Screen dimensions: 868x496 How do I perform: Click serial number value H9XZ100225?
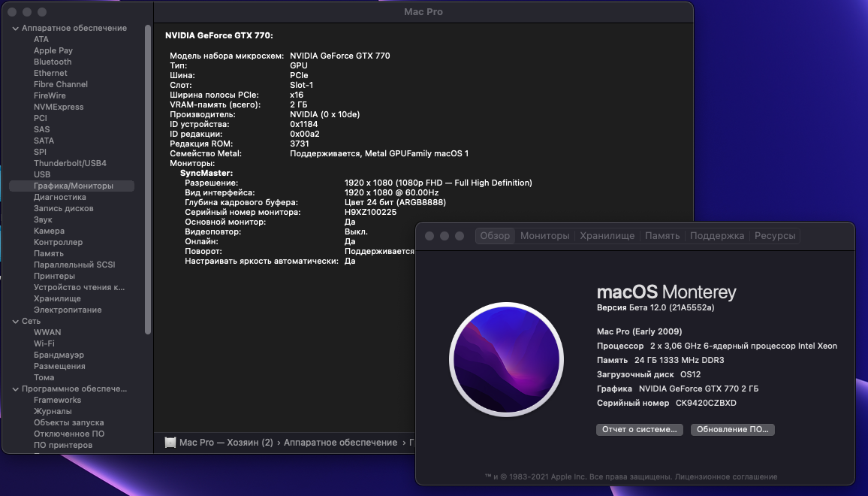(370, 212)
